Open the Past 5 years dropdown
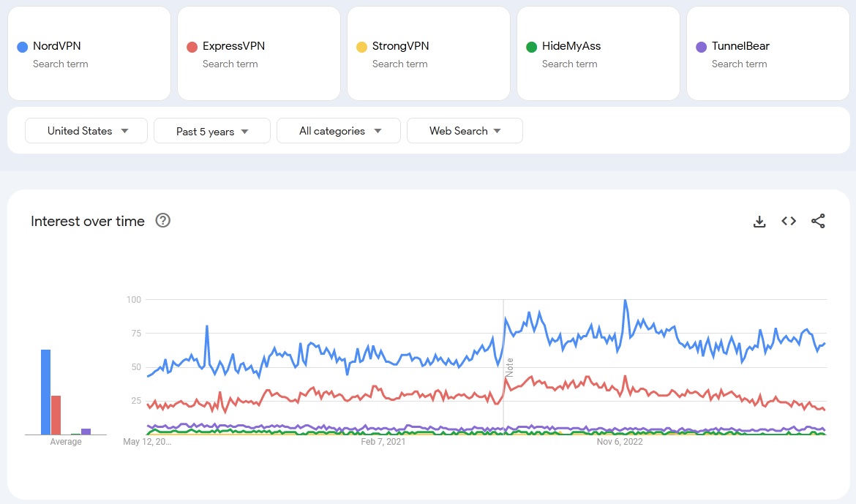The height and width of the screenshot is (504, 856). (x=212, y=131)
